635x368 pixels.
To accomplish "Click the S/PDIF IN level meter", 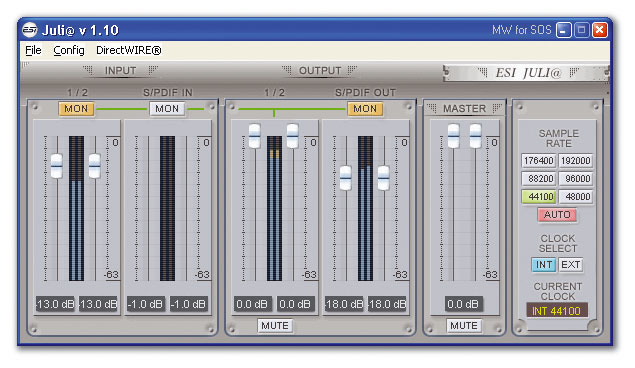I will click(x=167, y=208).
